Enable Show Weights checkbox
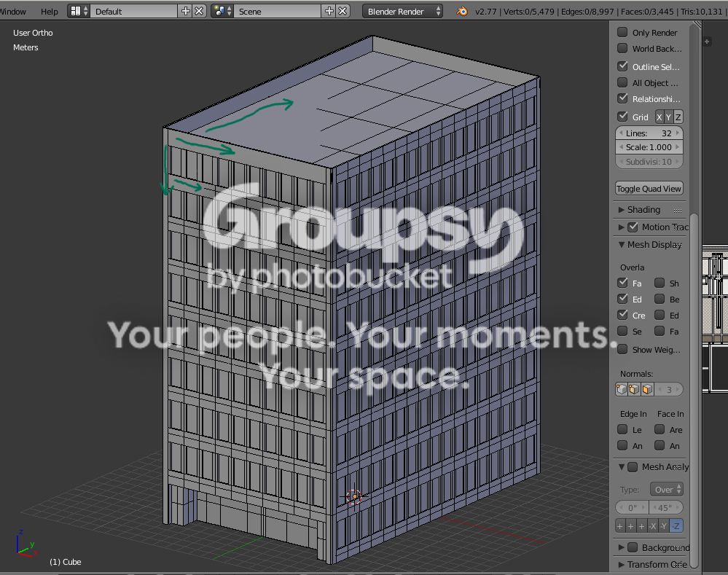The height and width of the screenshot is (575, 728). (x=622, y=349)
